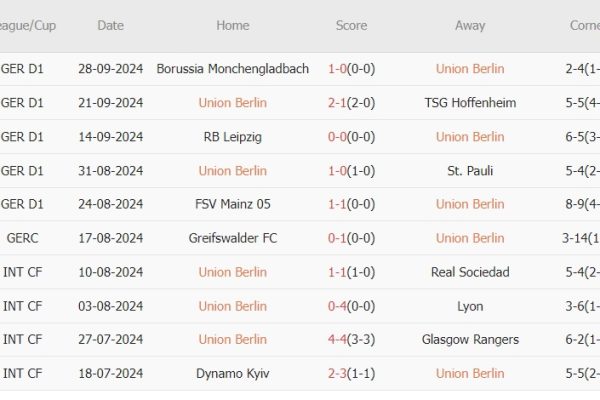Click the Real Sociedad away team

pos(470,272)
